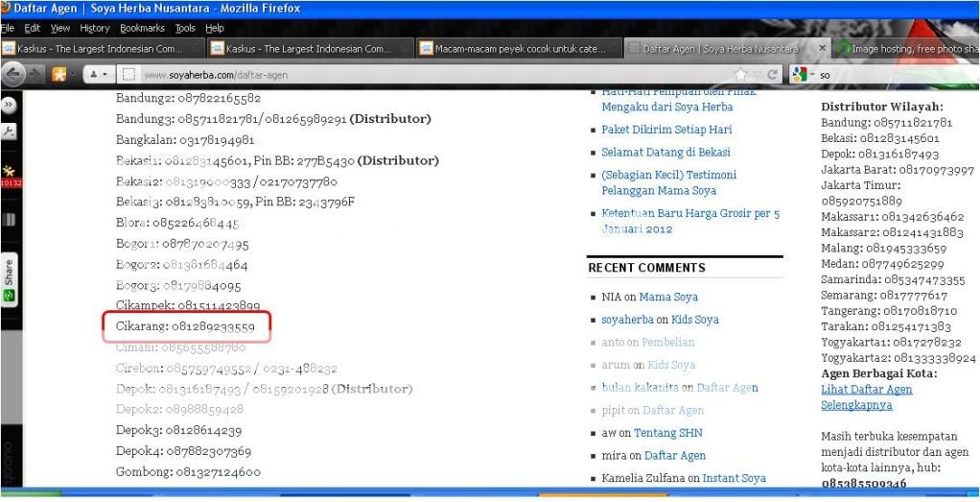Bookmark this page with the star icon

741,75
